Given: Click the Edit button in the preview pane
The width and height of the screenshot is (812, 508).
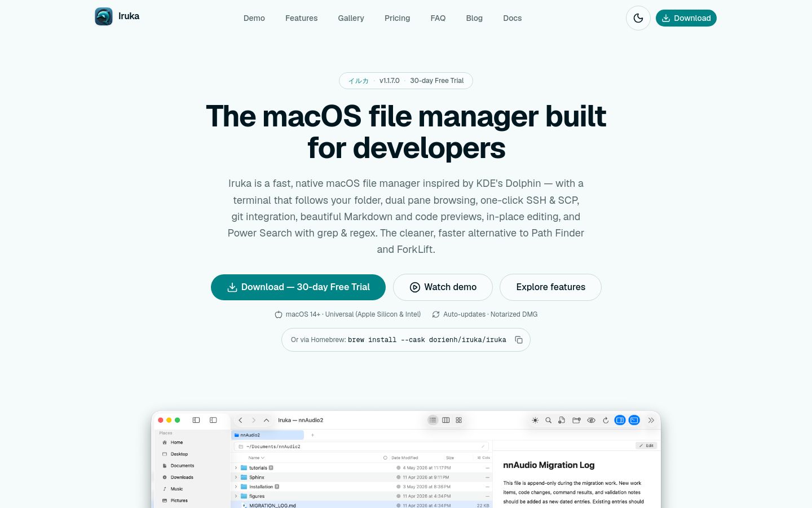Looking at the screenshot, I should pos(646,446).
